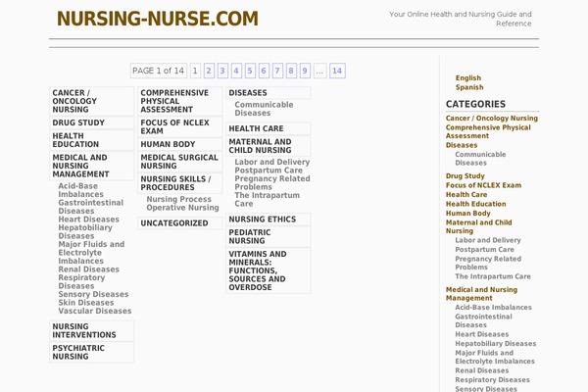Open Pregnancy Related Problems submenu link
The image size is (588, 392).
[272, 182]
